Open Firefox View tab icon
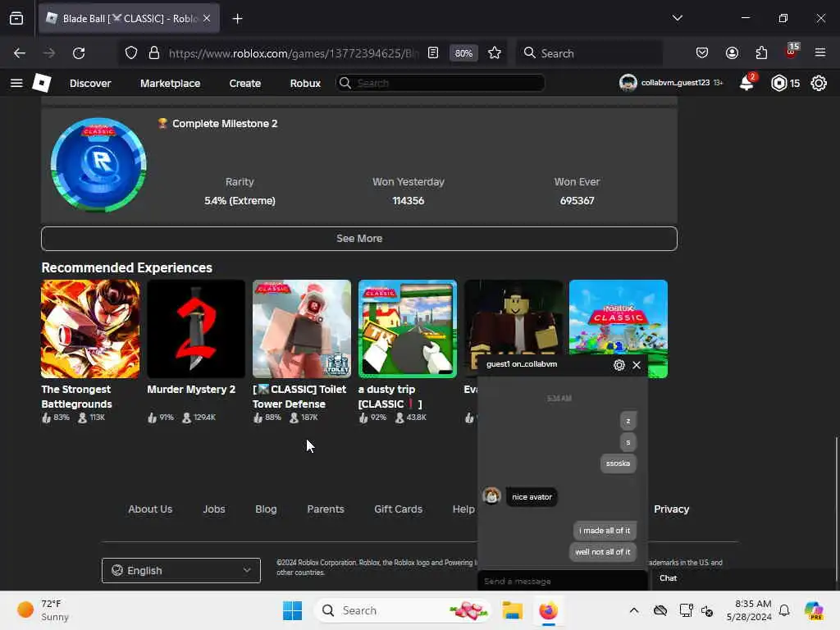Image resolution: width=840 pixels, height=630 pixels. click(16, 19)
